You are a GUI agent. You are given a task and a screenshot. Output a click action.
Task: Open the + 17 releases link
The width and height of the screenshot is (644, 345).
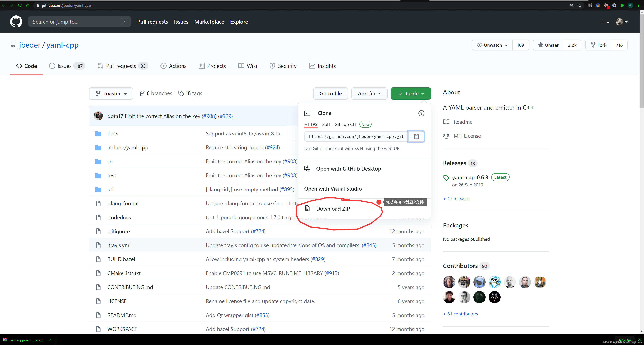click(x=456, y=198)
